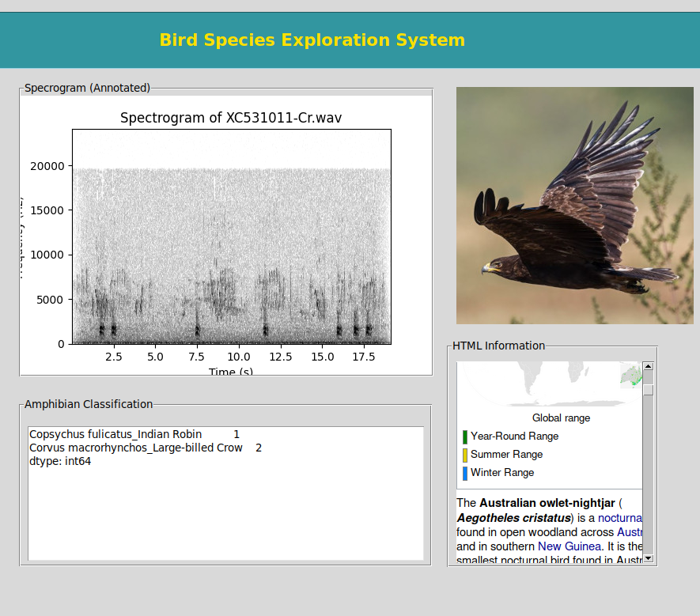Screen dimensions: 700x616
Task: Click the Year-Round Range green swatch
Action: pyautogui.click(x=465, y=436)
